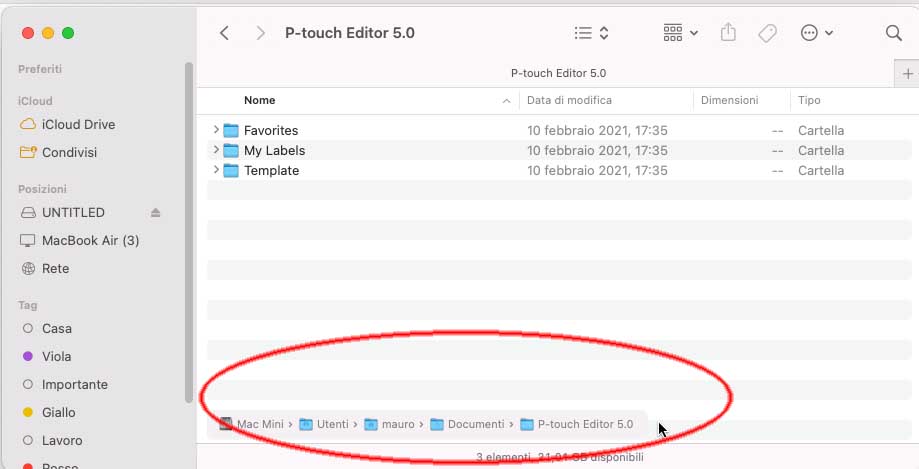Click the tag toolbar icon
Viewport: 919px width, 469px height.
767,33
